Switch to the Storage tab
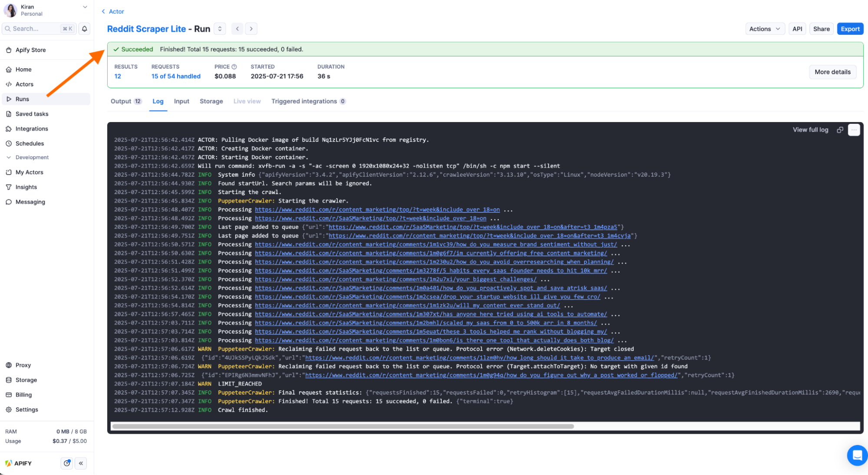The image size is (868, 475). point(211,101)
